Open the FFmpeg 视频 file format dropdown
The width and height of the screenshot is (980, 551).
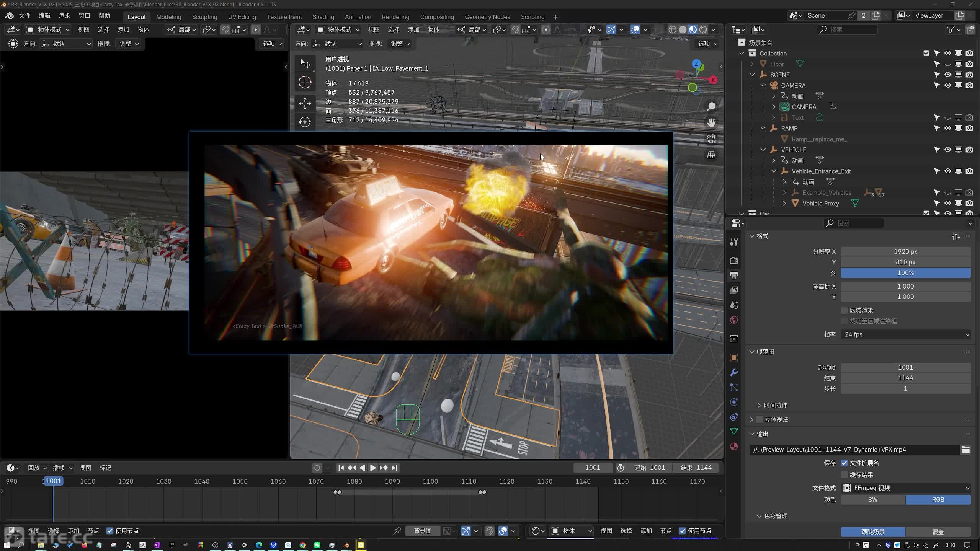coord(905,488)
